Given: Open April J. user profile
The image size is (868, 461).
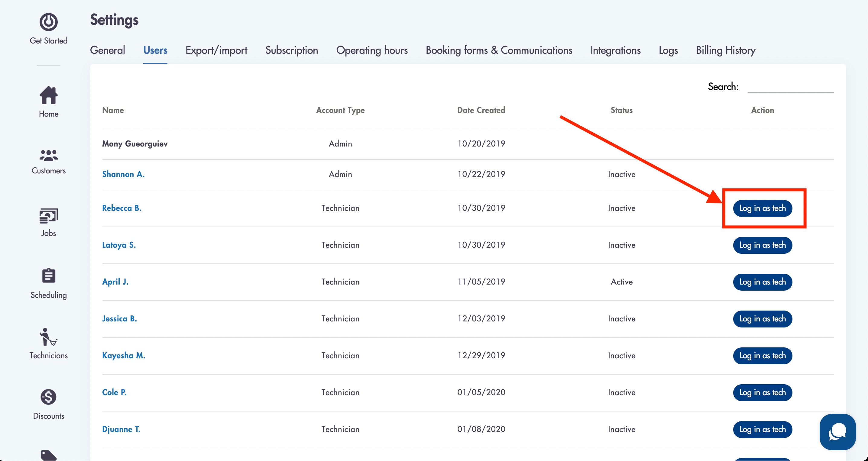Looking at the screenshot, I should [115, 282].
